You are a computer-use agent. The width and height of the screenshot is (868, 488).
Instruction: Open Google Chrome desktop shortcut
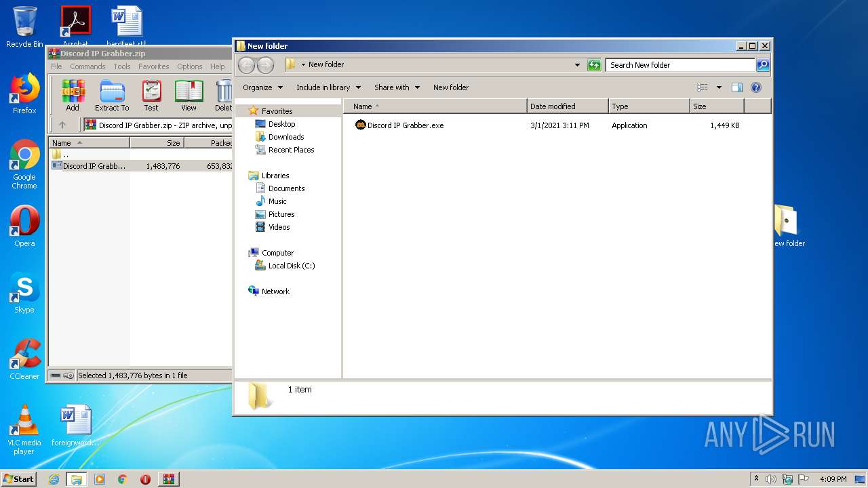pyautogui.click(x=24, y=165)
